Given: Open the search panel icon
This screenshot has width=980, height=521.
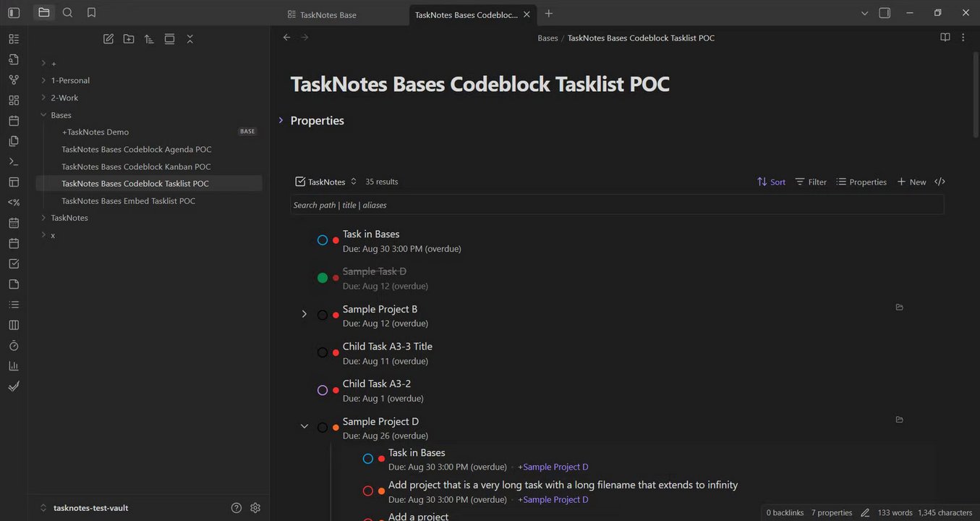Looking at the screenshot, I should (x=67, y=12).
